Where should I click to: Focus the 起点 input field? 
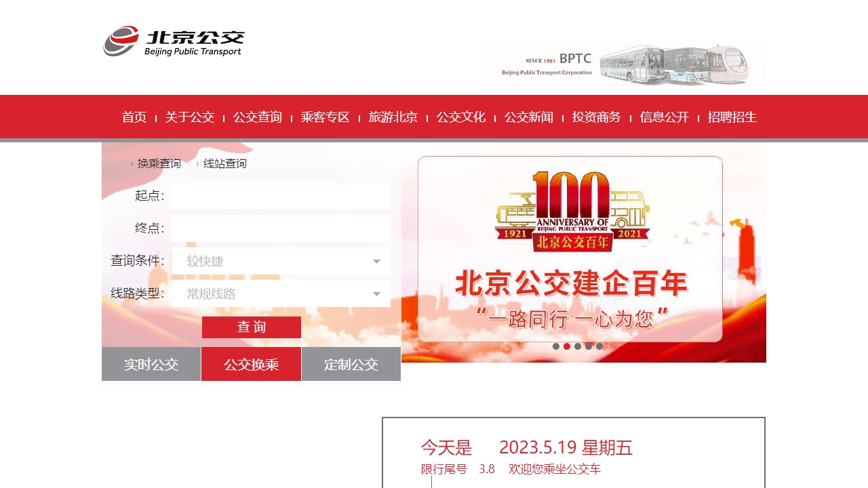pos(281,196)
